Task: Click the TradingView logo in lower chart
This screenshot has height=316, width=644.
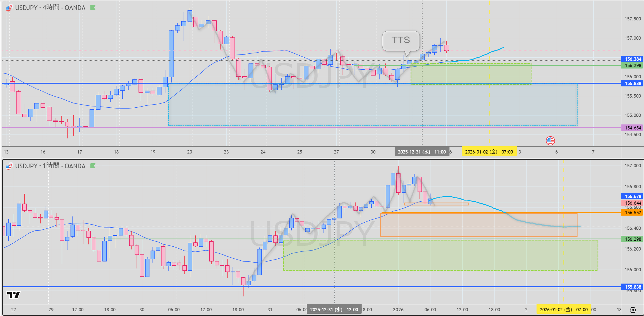Action: tap(13, 295)
